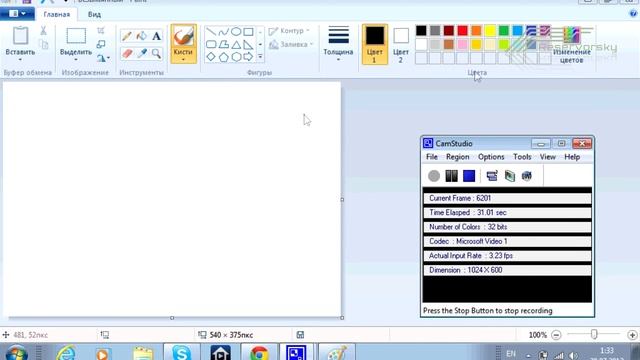
Task: Select the Magnifier tool
Action: coord(156,53)
